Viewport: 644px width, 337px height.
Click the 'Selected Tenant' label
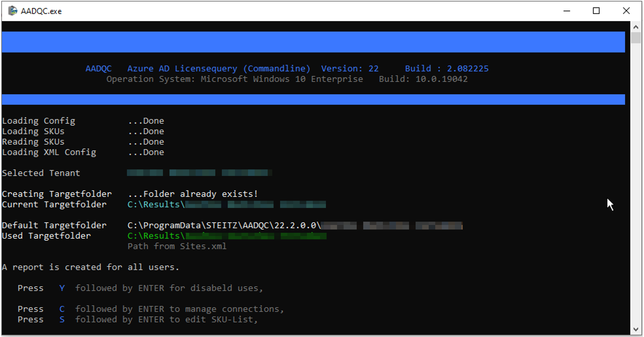tap(41, 173)
